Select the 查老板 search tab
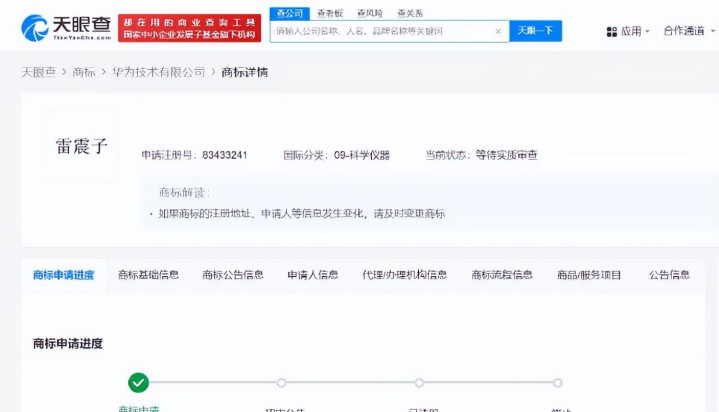This screenshot has width=719, height=412. (330, 13)
